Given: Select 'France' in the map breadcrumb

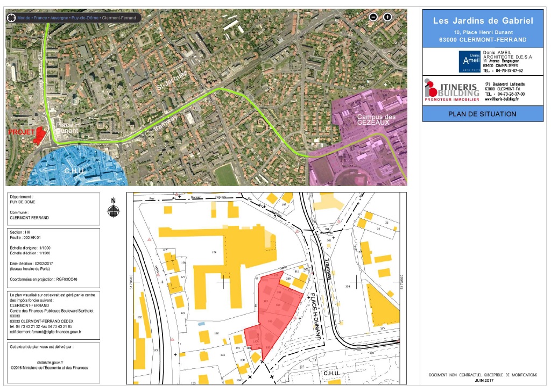Looking at the screenshot, I should [x=41, y=18].
